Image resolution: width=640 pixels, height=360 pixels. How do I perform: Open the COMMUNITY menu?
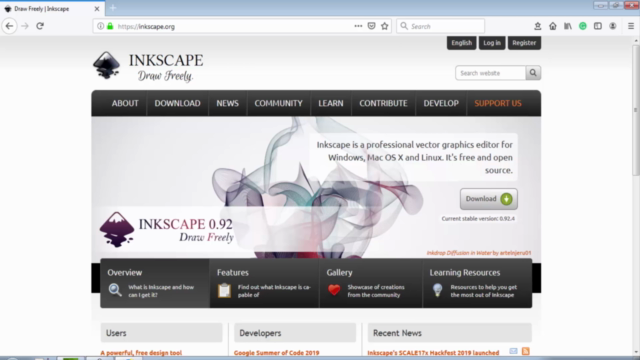coord(278,103)
